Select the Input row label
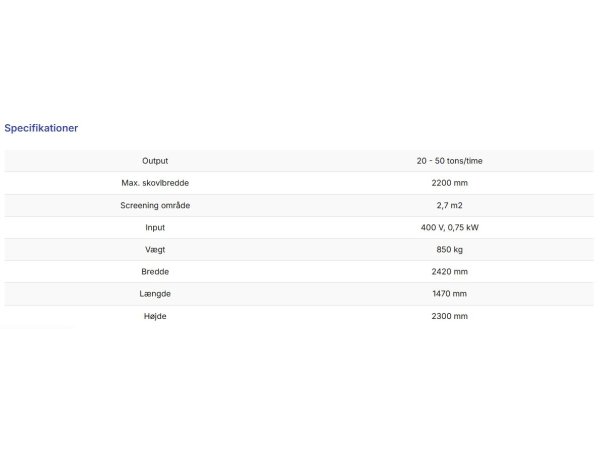Screen dimensions: 600x450 point(155,227)
